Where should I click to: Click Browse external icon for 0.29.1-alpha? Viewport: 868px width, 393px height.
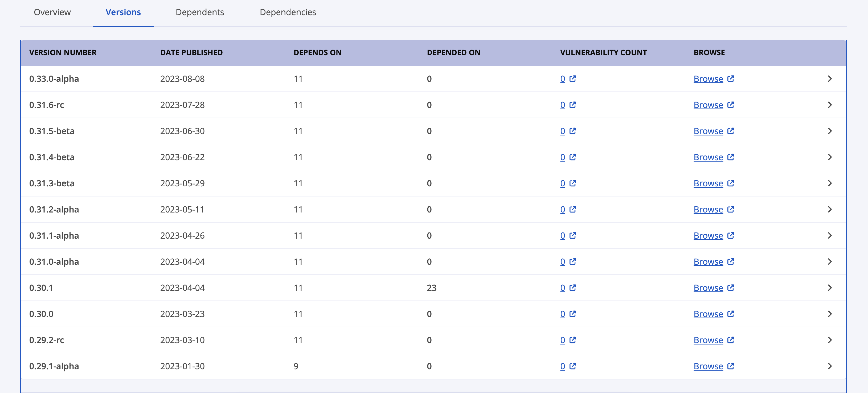pyautogui.click(x=730, y=366)
